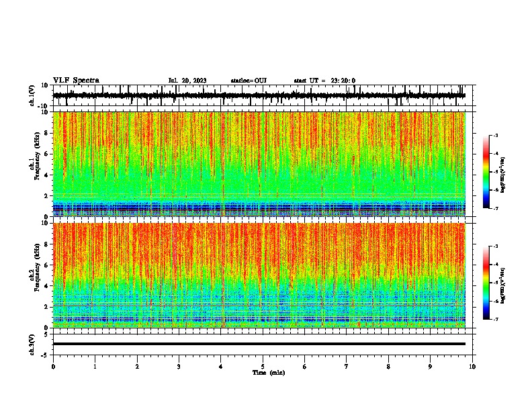Click the "-7" label on ch.1 color bar

(496, 208)
